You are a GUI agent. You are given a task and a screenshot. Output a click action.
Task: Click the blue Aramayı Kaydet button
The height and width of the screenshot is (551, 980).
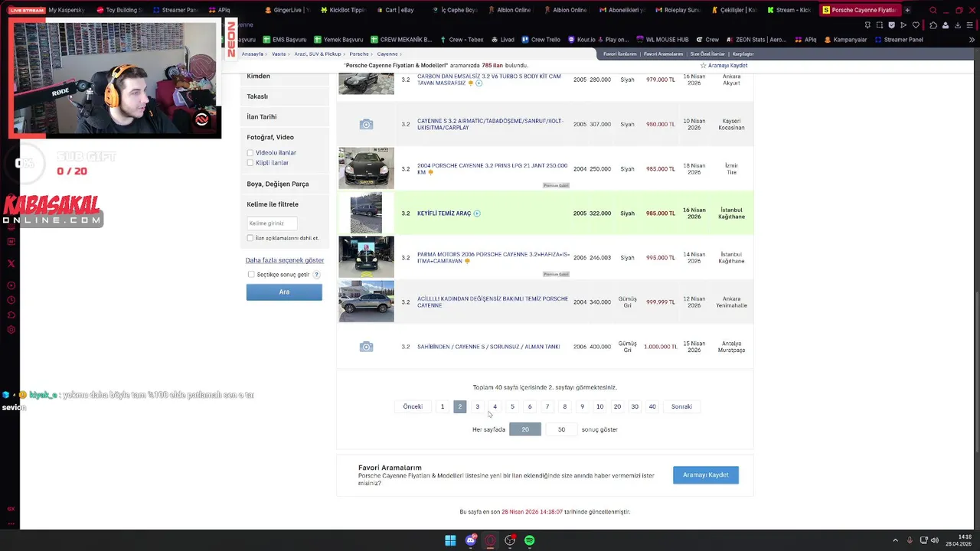[706, 475]
